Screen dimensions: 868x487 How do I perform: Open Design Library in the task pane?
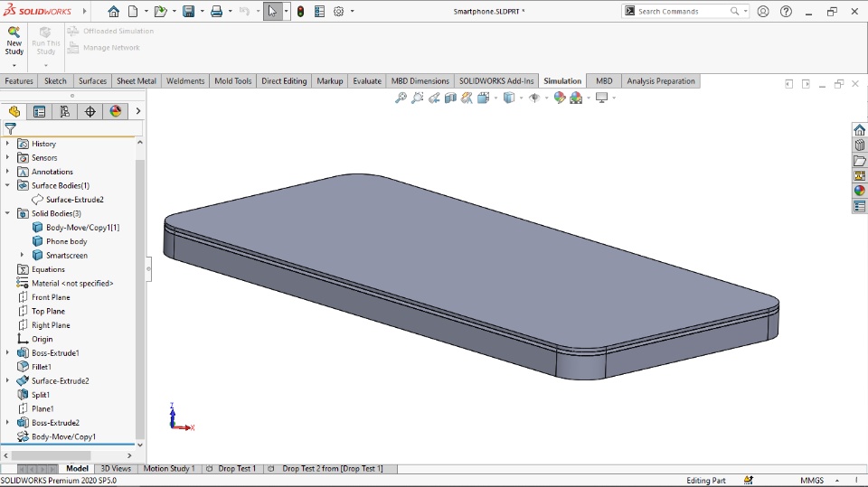click(859, 145)
